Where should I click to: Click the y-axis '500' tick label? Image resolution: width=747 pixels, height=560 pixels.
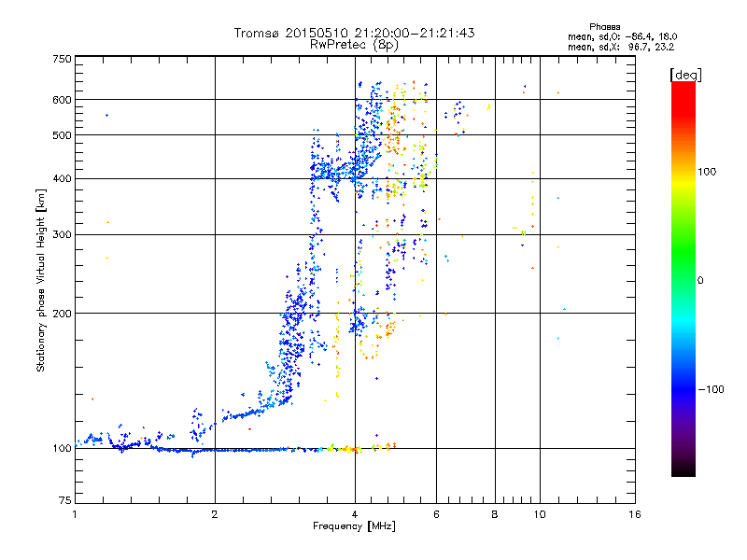click(63, 135)
